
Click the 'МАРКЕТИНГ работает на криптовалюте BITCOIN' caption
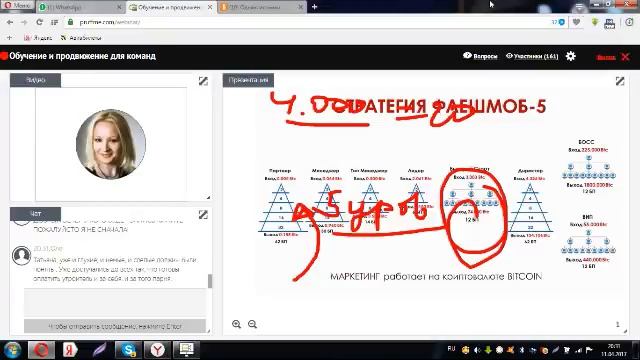(x=436, y=277)
